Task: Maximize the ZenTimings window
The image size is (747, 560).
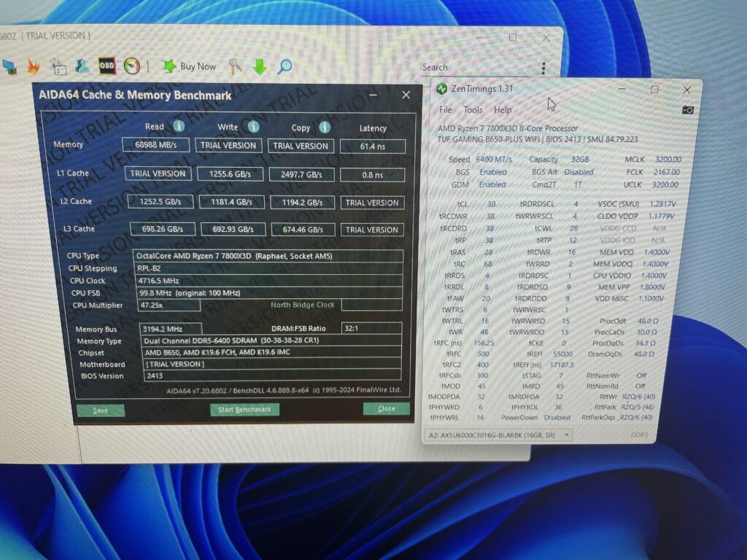Action: coord(654,90)
